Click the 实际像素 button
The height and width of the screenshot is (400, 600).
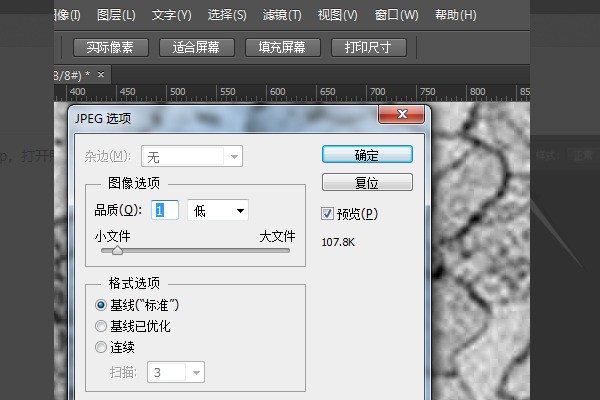(110, 47)
